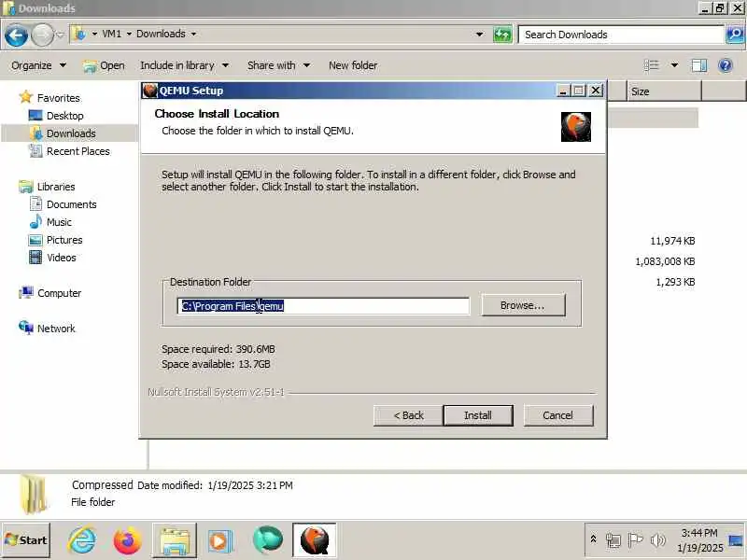Click the 11,974 KB size value
Screen dimensions: 747x560
pyautogui.click(x=672, y=241)
